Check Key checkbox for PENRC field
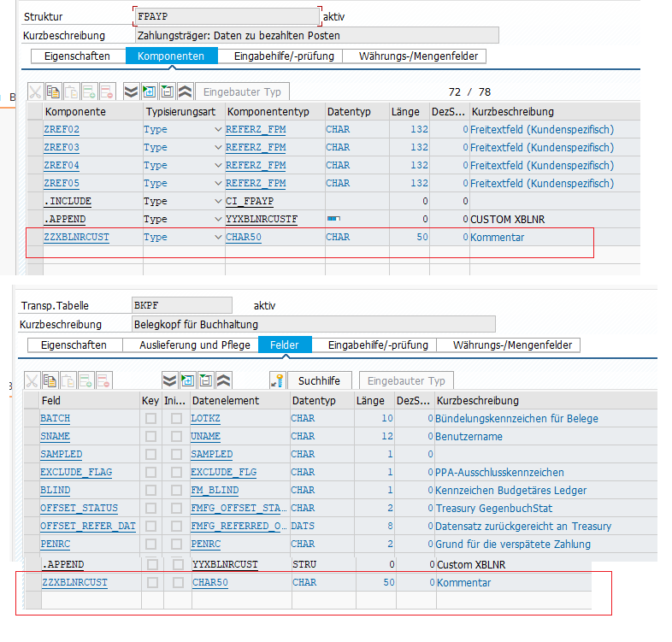The image size is (672, 642). [x=150, y=545]
